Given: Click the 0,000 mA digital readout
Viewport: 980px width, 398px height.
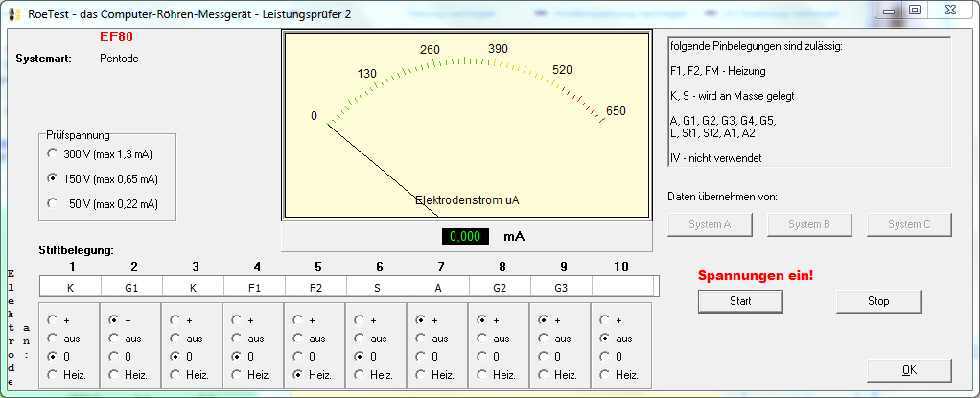Looking at the screenshot, I should point(465,237).
